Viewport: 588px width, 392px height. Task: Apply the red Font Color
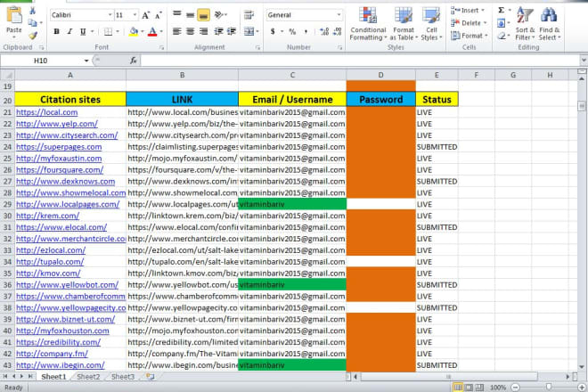pyautogui.click(x=152, y=32)
